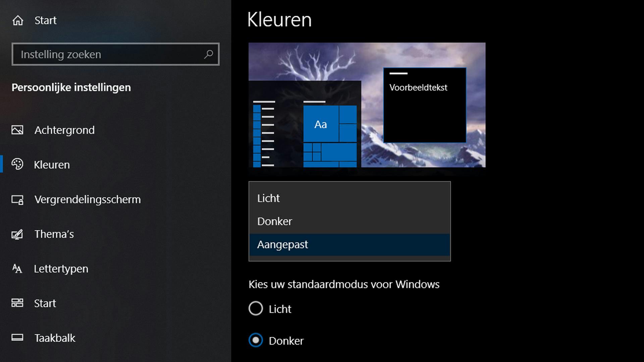The image size is (644, 362).
Task: Choose Licht in the color mode dropdown
Action: tap(268, 198)
